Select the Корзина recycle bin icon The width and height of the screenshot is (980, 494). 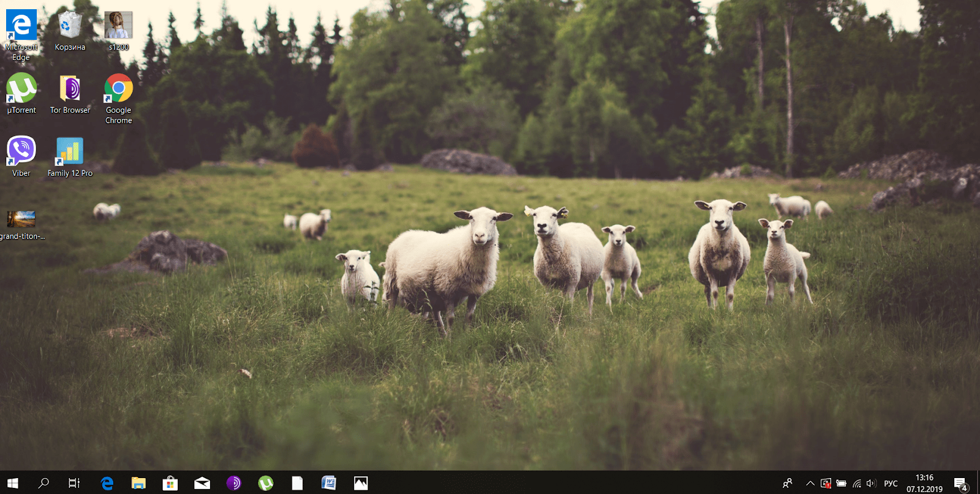[x=70, y=31]
